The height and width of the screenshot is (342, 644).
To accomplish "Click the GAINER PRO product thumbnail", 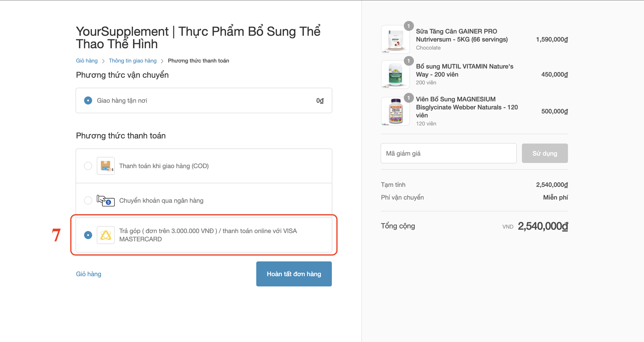I will [x=395, y=40].
